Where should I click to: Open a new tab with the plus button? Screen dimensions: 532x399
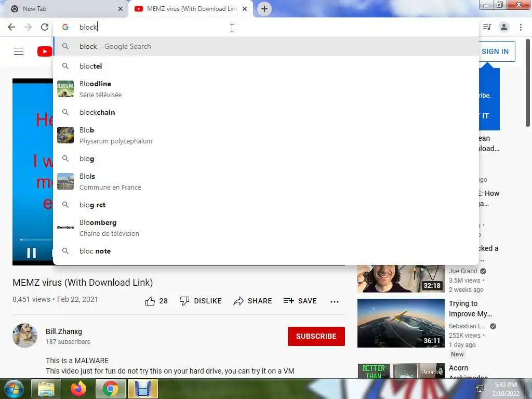click(x=264, y=9)
